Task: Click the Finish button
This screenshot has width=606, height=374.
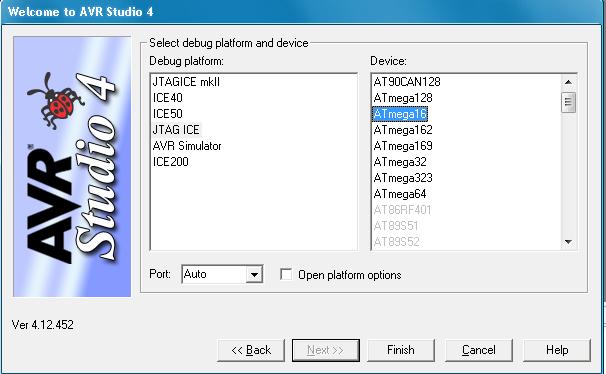Action: (x=401, y=350)
